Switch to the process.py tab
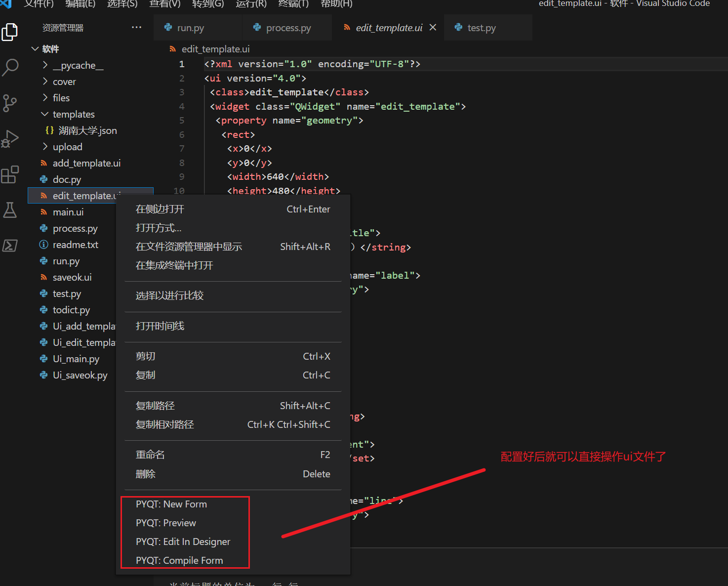728x586 pixels. tap(287, 28)
